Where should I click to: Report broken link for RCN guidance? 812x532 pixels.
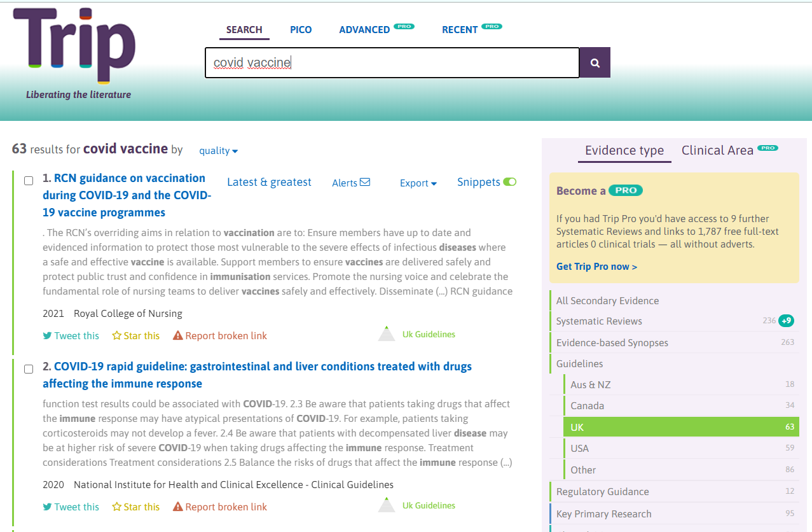pyautogui.click(x=220, y=335)
